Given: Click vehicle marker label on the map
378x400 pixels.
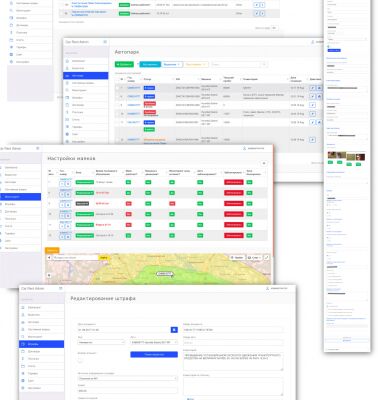Looking at the screenshot, I should coord(165,274).
